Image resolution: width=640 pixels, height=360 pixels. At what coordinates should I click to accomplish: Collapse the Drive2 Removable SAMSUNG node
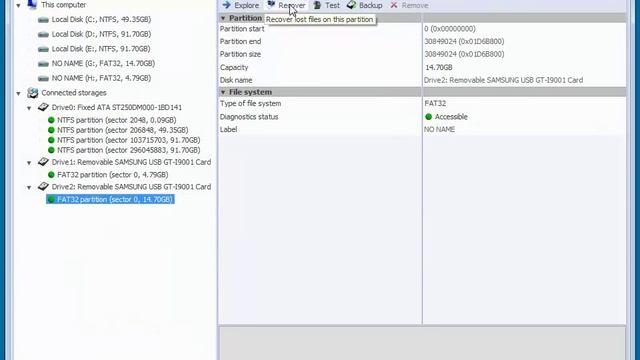click(x=29, y=187)
